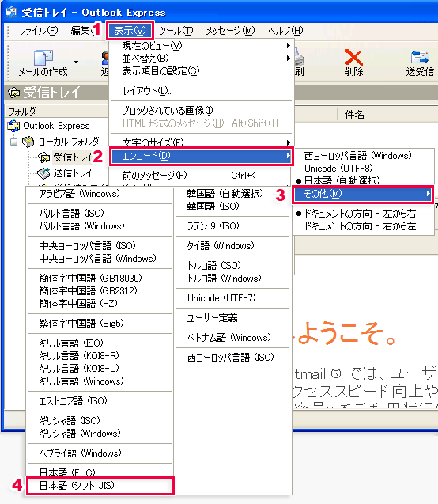Image resolution: width=438 pixels, height=504 pixels.
Task: Select 中央ヨーロッパ言語 (Windows) encoding
Action: 100,259
